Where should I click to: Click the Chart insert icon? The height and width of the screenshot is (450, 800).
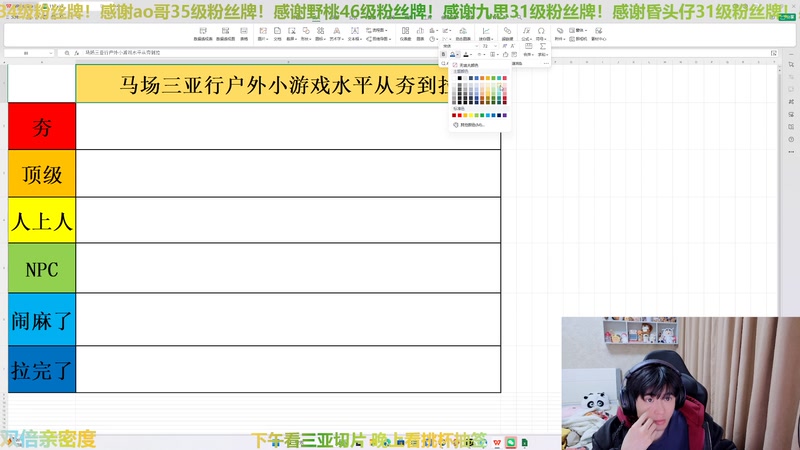click(x=420, y=34)
